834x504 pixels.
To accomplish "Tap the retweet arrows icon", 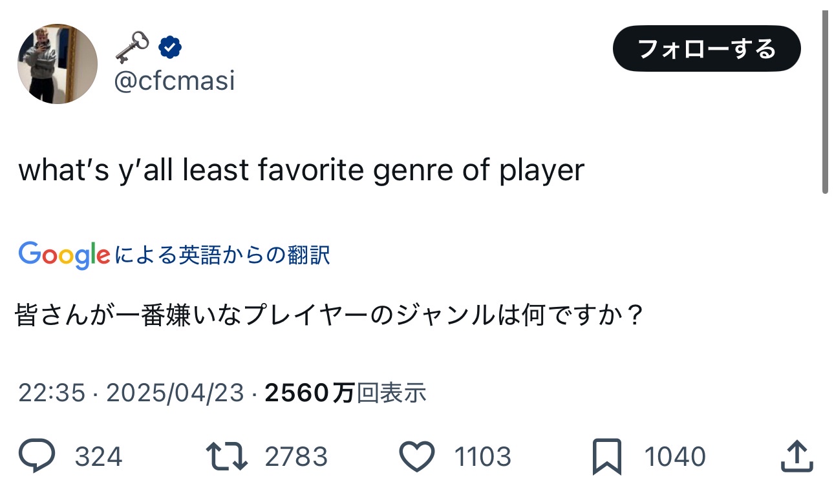I will point(226,457).
